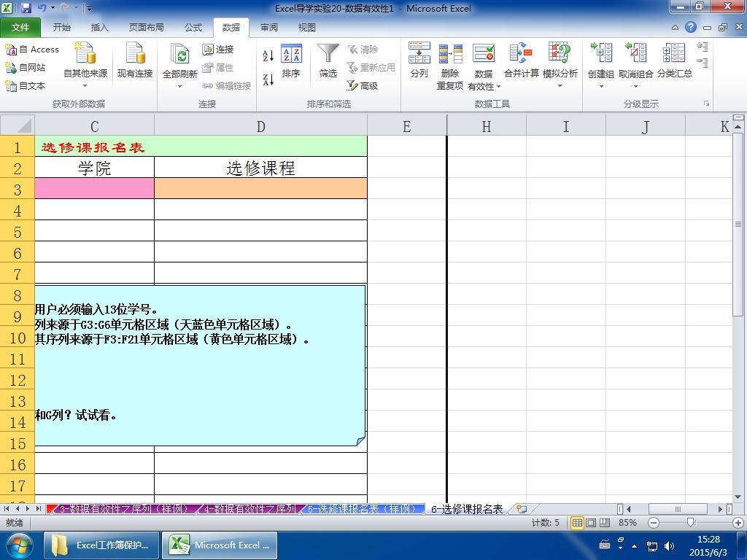Open the File (文件) tab

point(20,28)
